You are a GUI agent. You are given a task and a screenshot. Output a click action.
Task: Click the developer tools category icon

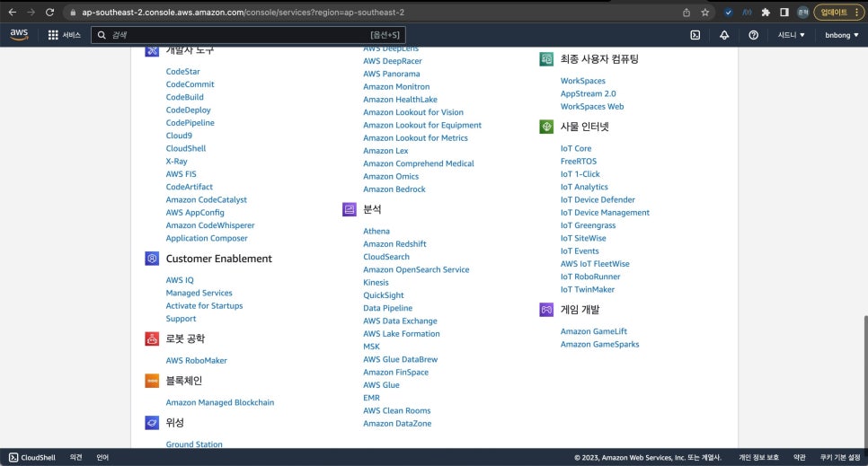(x=152, y=51)
